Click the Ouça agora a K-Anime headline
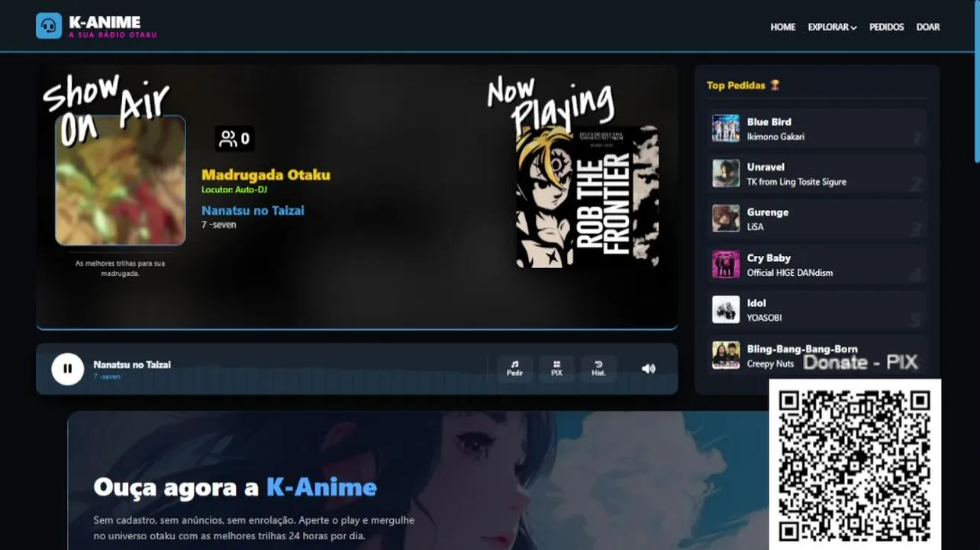Viewport: 980px width, 550px height. pos(235,487)
